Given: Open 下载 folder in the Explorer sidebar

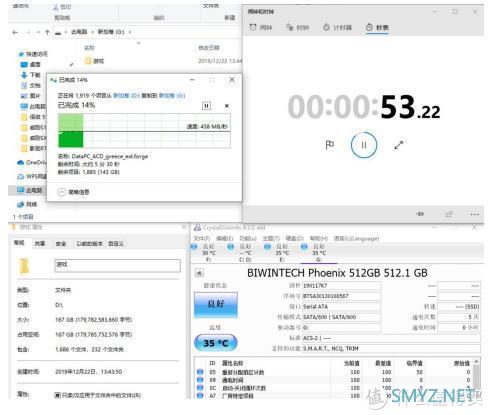Looking at the screenshot, I should [x=31, y=75].
